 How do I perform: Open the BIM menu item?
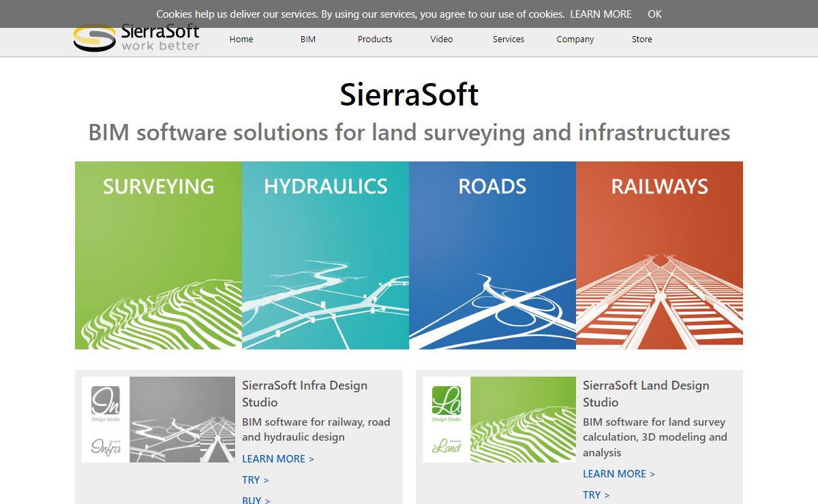click(x=308, y=40)
